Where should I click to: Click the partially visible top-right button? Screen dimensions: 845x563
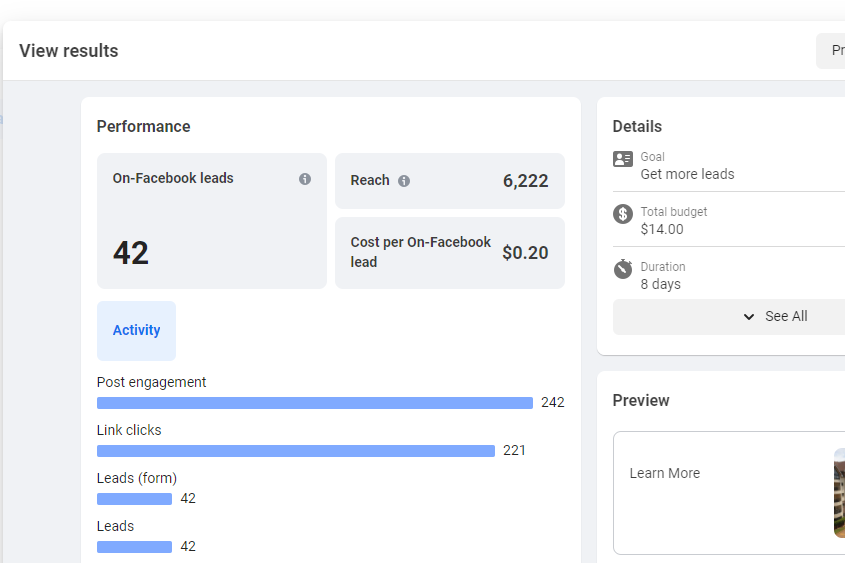(x=830, y=51)
